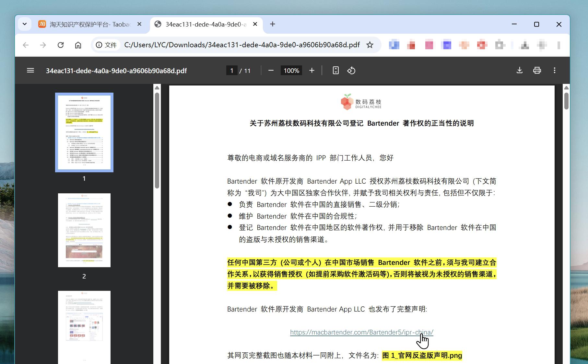Minimize the browser window
Screen dimensions: 588x364
click(514, 24)
